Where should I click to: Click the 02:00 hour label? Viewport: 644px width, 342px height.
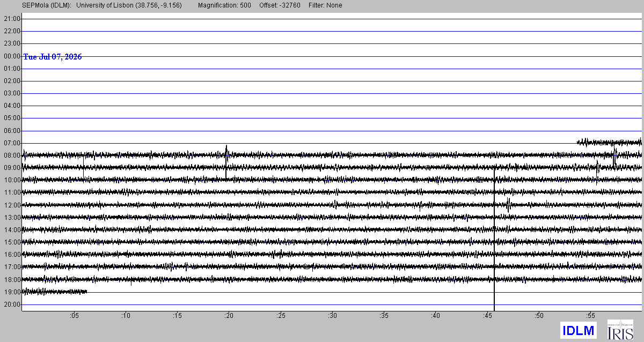[12, 81]
